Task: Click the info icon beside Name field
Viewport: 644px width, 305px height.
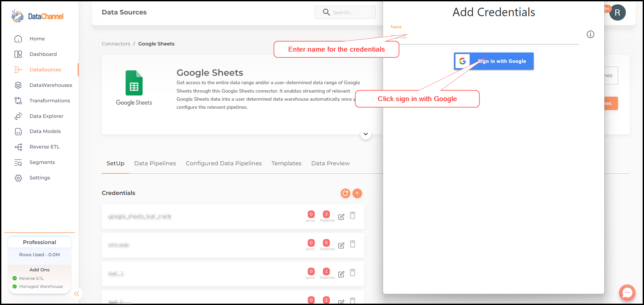Action: tap(590, 34)
